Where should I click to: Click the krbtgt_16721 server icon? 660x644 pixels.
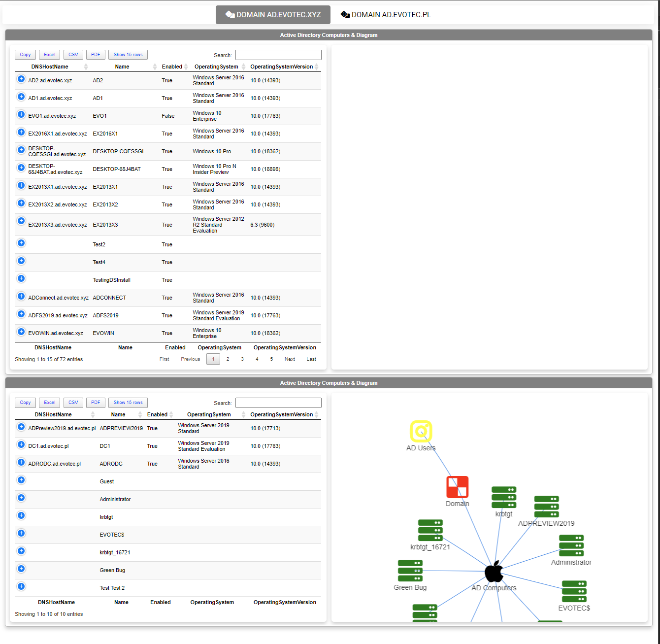430,531
